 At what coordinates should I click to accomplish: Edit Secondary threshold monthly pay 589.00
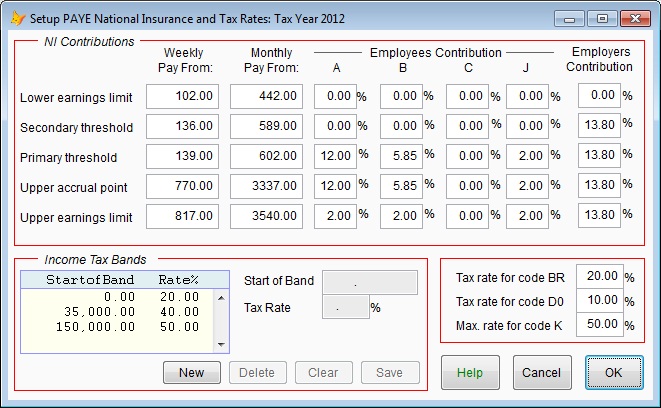pos(266,126)
